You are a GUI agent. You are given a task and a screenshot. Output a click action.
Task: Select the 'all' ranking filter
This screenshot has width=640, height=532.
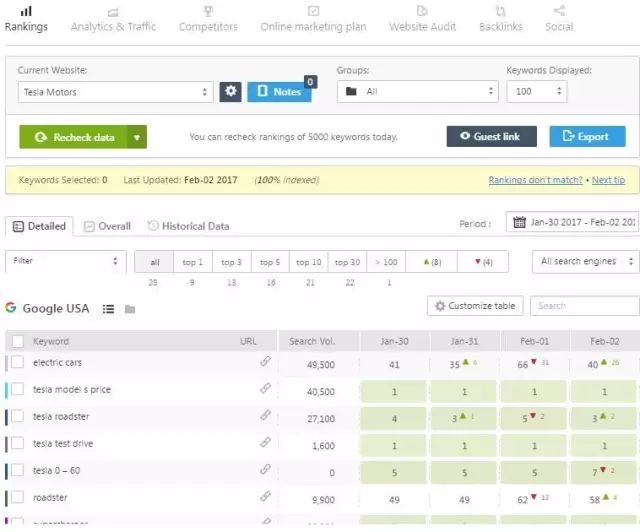(x=154, y=262)
